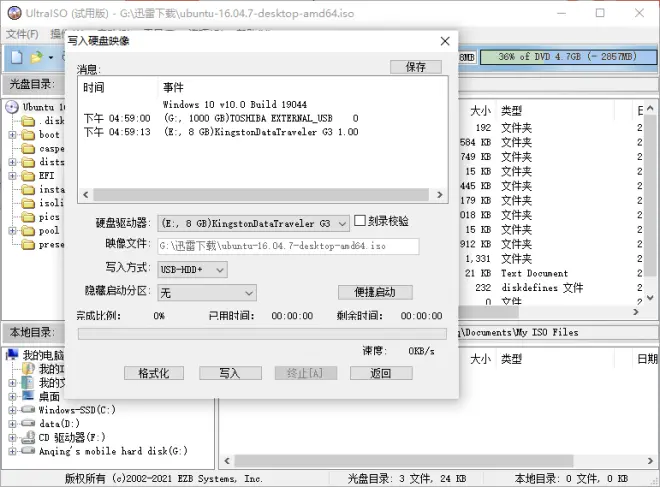This screenshot has height=487, width=660.
Task: Select CD 驱动器(F:) drive
Action: [x=64, y=437]
